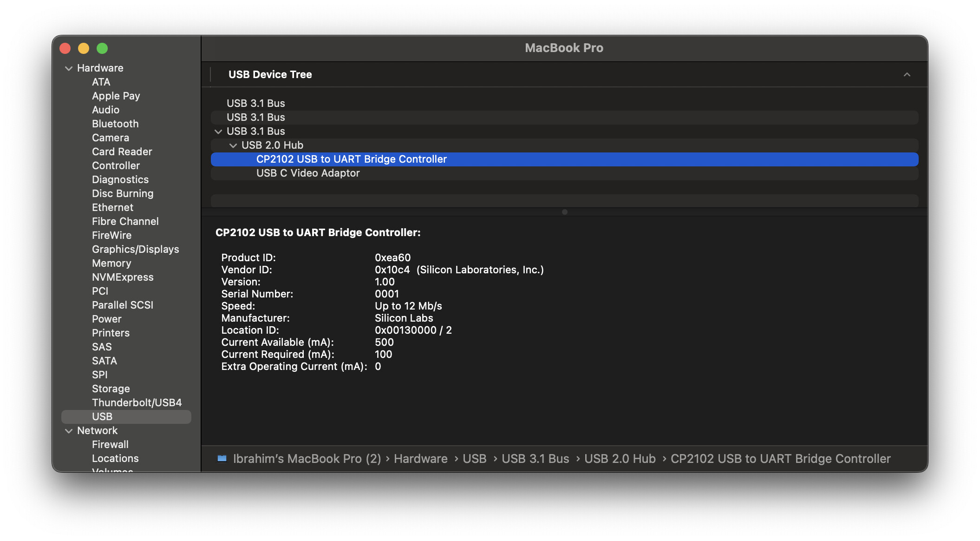
Task: Select the USB 2.0 Hub label
Action: click(x=272, y=145)
